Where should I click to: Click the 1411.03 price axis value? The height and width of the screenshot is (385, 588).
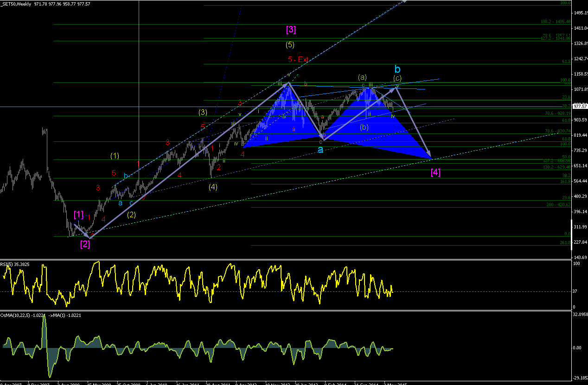(x=580, y=28)
